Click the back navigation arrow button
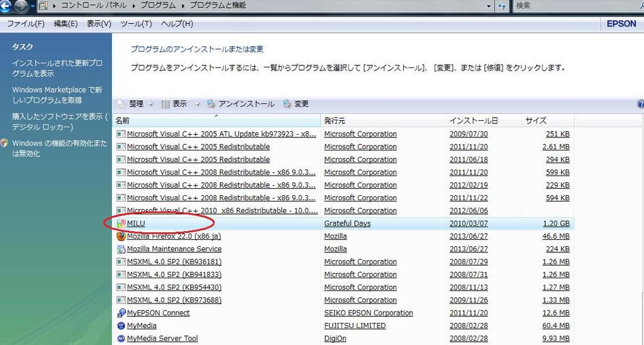The image size is (644, 345). click(x=4, y=6)
